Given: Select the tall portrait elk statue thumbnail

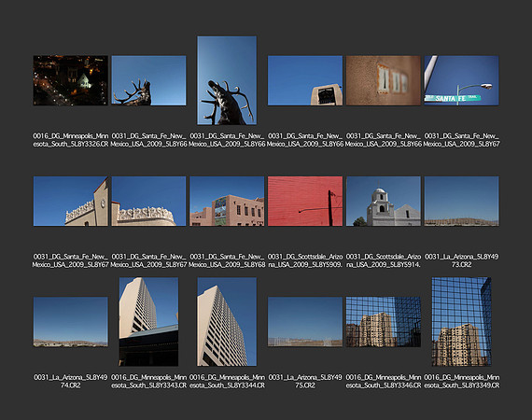Looking at the screenshot, I should tap(227, 80).
